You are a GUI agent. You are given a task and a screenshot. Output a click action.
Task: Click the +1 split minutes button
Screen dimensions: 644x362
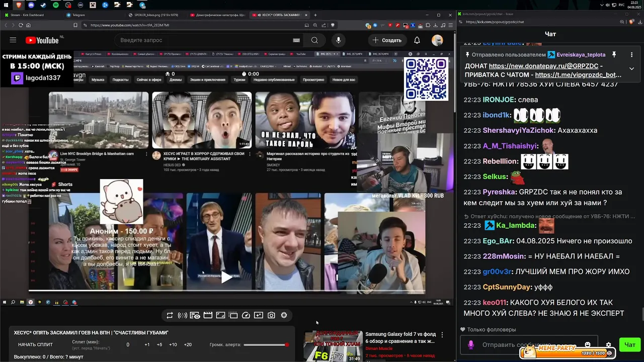point(147,344)
